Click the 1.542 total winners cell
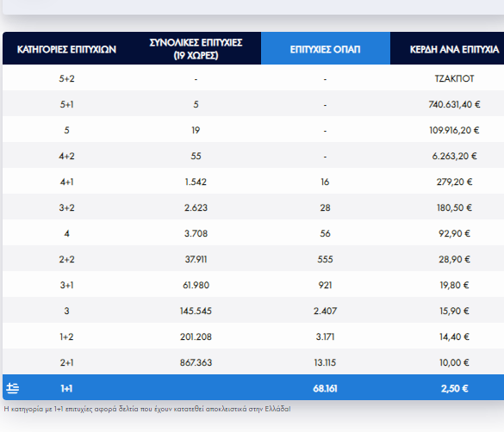 coord(196,182)
